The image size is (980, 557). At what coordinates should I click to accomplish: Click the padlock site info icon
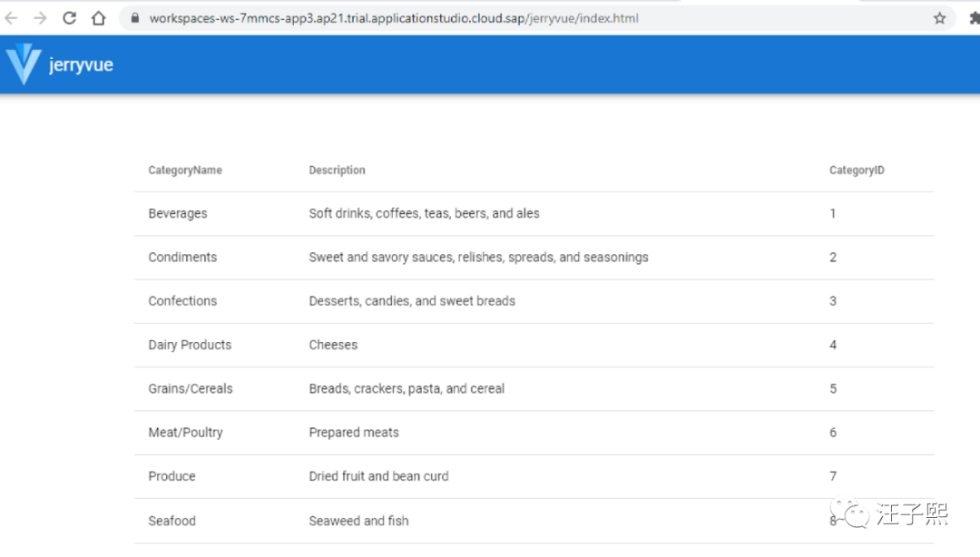pos(134,18)
